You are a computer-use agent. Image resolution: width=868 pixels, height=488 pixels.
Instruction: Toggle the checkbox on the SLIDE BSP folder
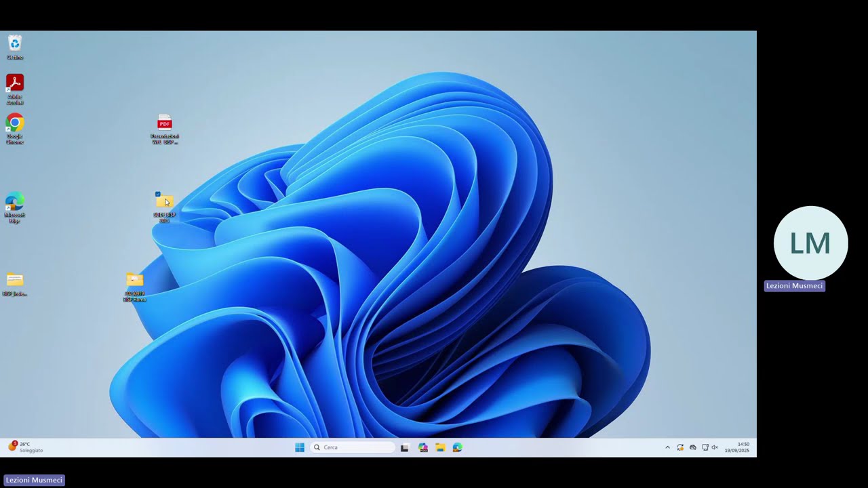coord(158,194)
